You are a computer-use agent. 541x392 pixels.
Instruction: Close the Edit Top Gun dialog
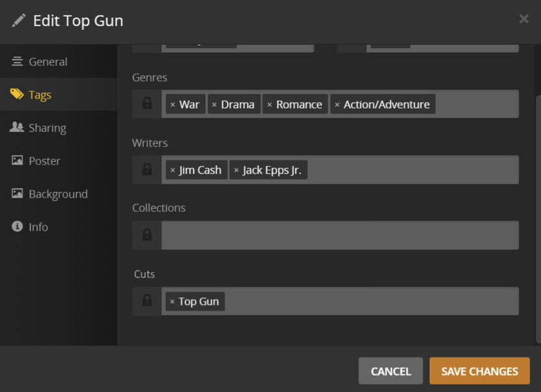tap(524, 19)
